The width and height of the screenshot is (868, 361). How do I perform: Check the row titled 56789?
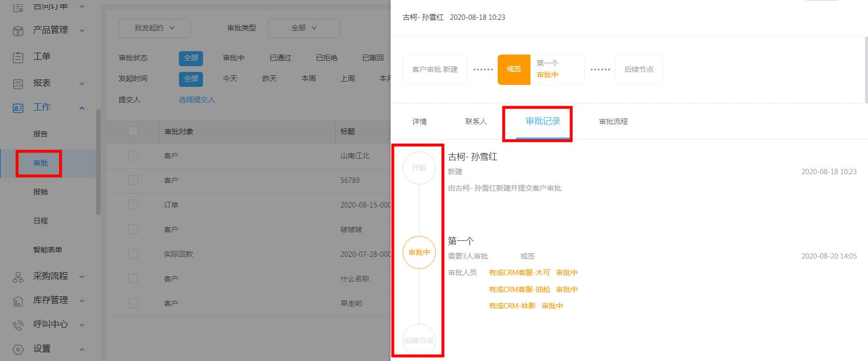point(133,180)
